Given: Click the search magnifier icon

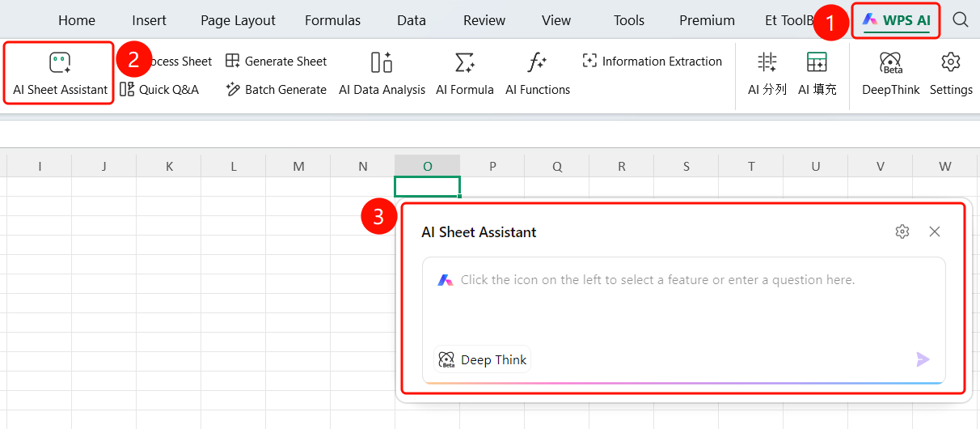Looking at the screenshot, I should [960, 20].
